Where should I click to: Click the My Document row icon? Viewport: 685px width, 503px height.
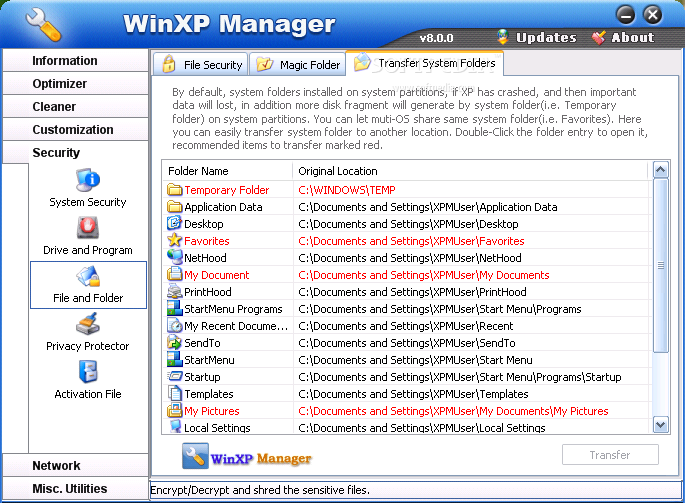pyautogui.click(x=174, y=274)
